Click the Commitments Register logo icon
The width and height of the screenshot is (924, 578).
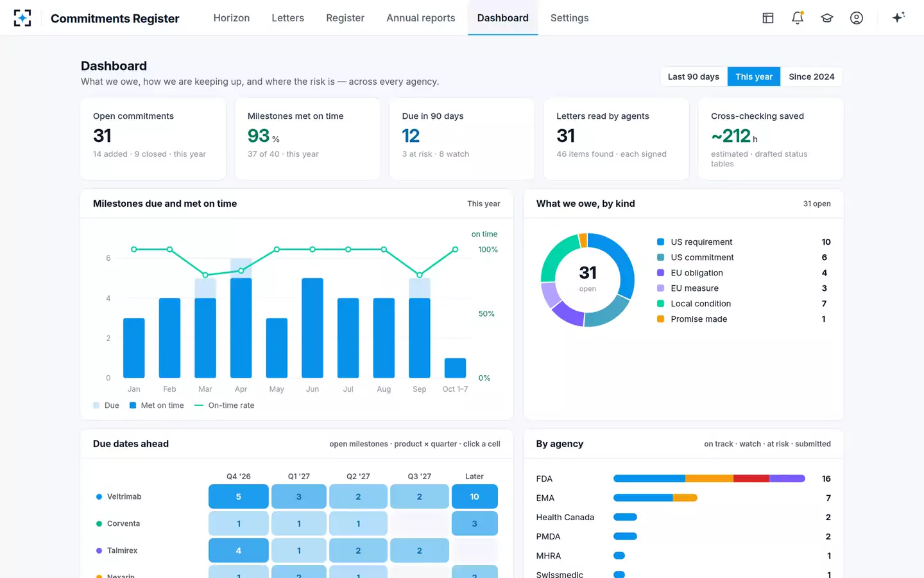tap(22, 18)
